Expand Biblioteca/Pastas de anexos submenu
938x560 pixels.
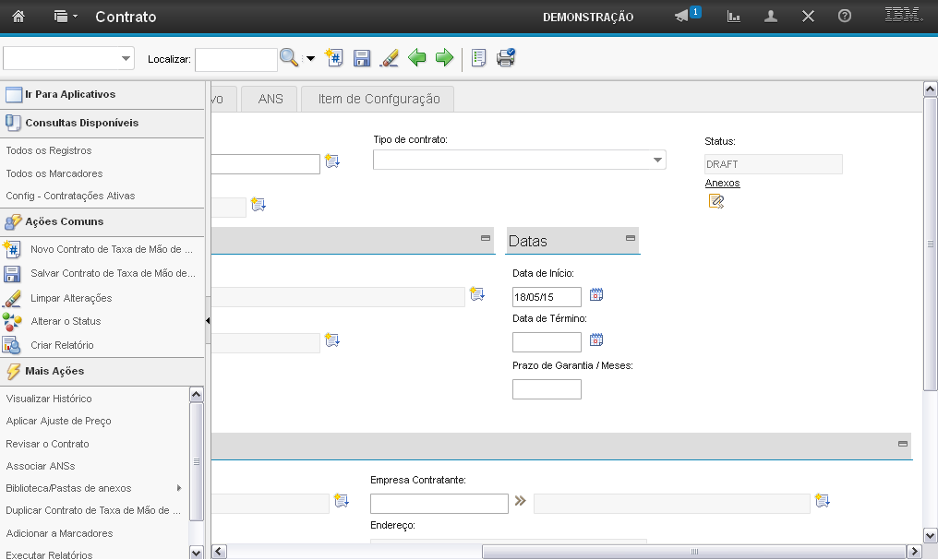179,488
